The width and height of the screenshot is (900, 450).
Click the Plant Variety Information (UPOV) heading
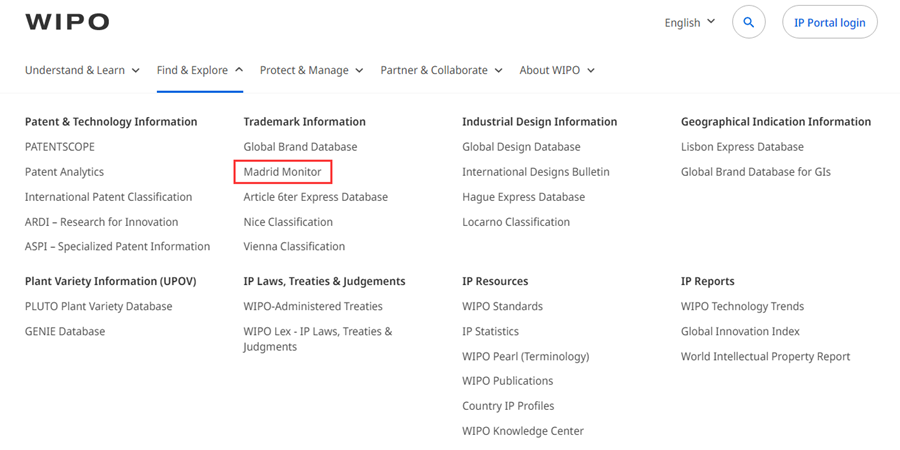pos(111,281)
